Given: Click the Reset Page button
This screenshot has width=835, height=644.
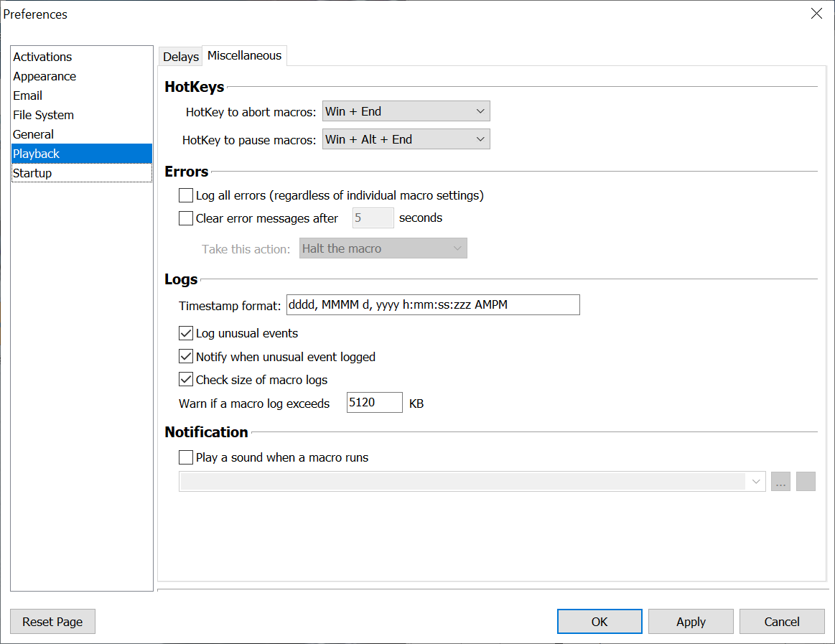Looking at the screenshot, I should pos(52,622).
